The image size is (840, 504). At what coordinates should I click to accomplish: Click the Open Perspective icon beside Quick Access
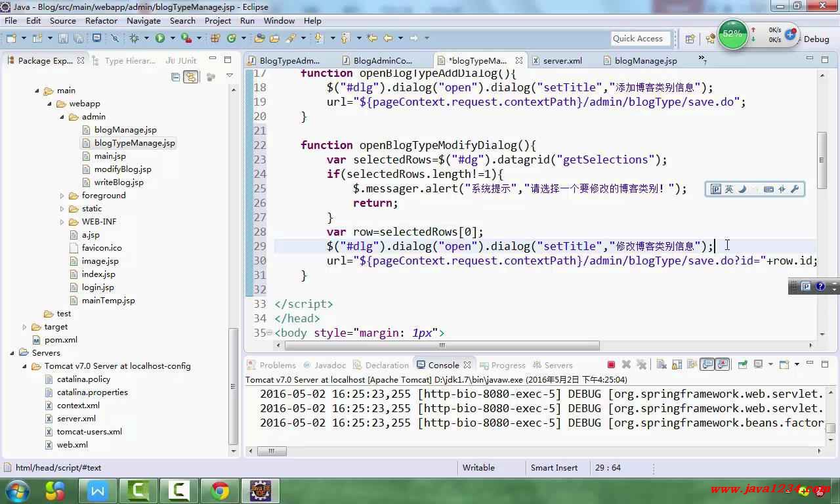(690, 39)
